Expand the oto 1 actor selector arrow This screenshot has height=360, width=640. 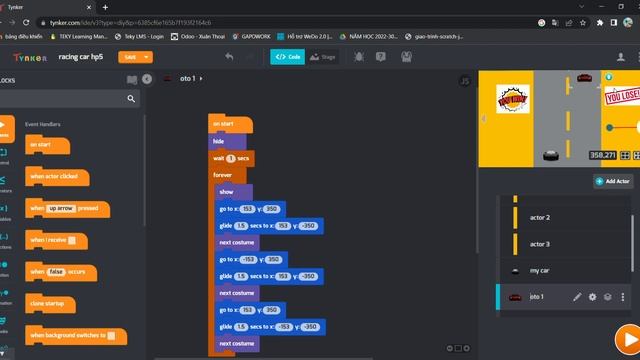[x=201, y=78]
